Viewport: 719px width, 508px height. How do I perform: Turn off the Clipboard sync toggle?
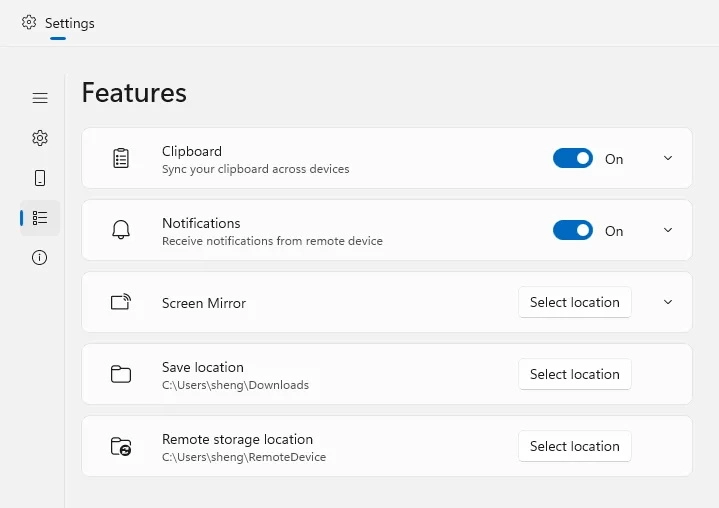(x=573, y=158)
